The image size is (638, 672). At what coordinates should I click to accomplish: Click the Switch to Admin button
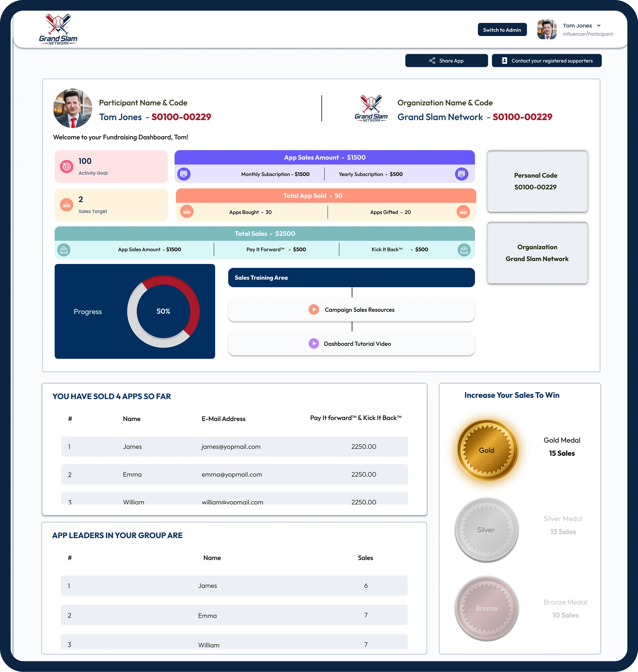pyautogui.click(x=502, y=30)
